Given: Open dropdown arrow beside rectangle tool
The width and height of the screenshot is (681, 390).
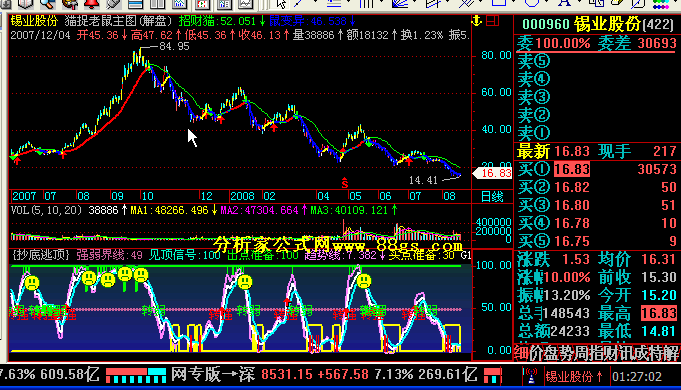Looking at the screenshot, I should (513, 3).
